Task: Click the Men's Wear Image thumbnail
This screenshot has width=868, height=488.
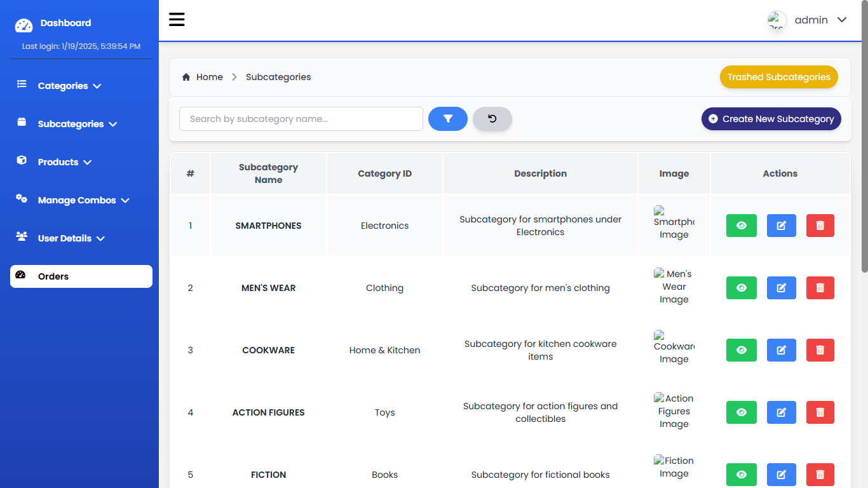Action: pos(674,287)
